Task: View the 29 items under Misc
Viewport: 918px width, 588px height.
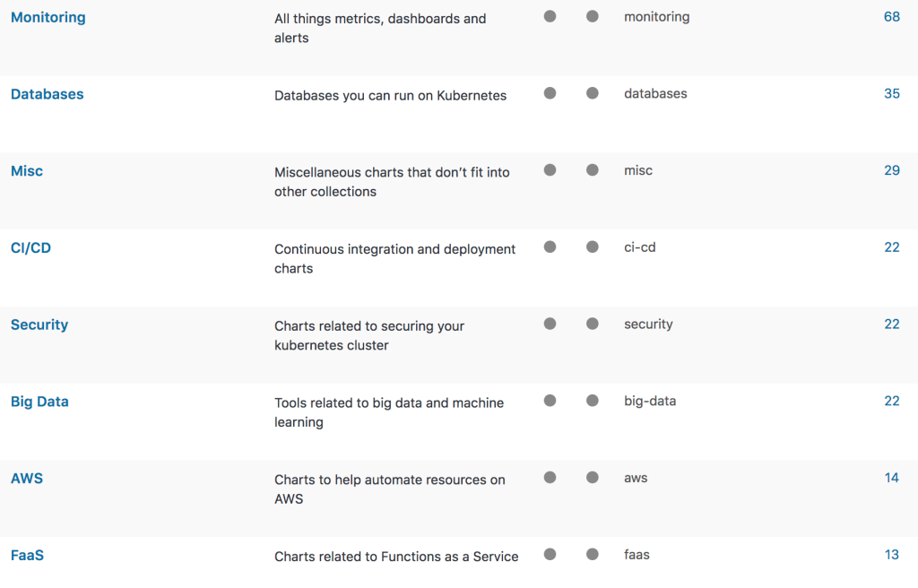Action: 892,170
